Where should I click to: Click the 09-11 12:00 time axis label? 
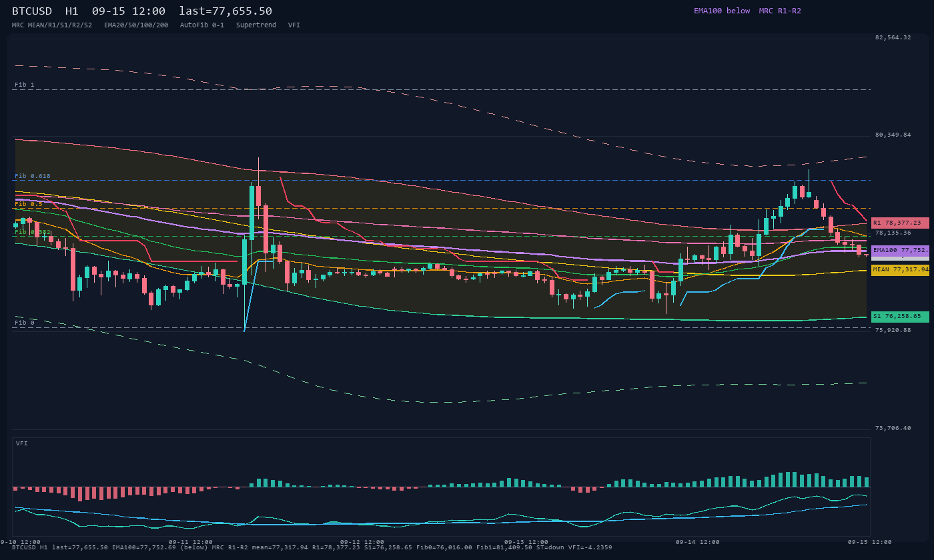click(x=191, y=542)
